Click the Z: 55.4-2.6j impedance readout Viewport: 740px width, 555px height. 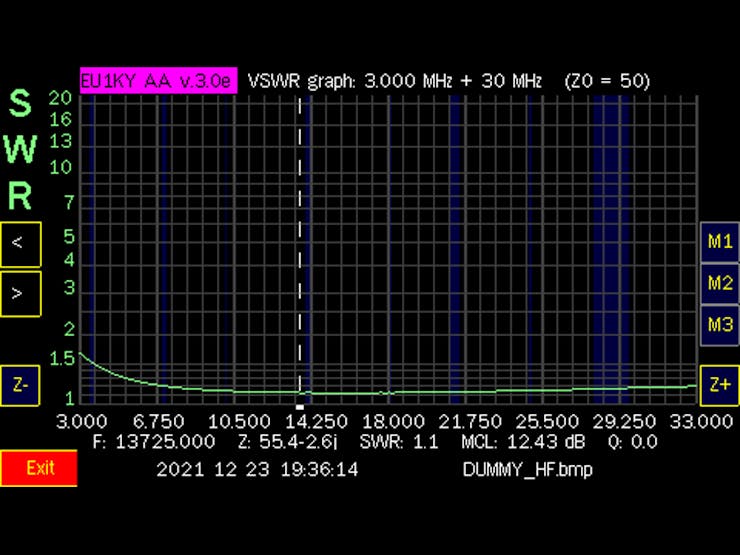pyautogui.click(x=288, y=442)
